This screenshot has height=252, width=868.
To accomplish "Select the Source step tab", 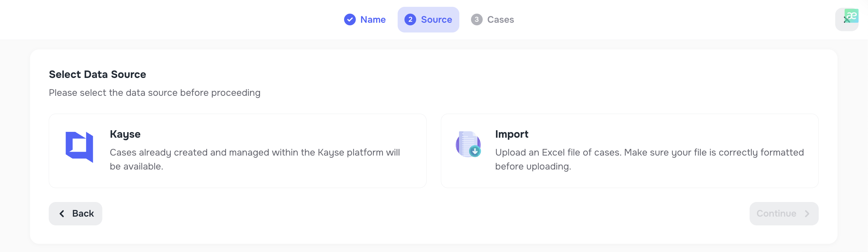I will 428,19.
